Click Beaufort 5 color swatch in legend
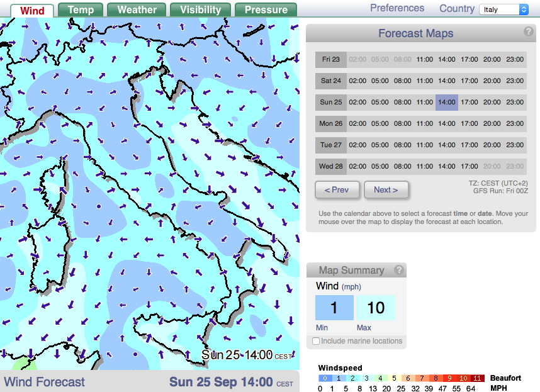The image size is (540, 392). [395, 378]
